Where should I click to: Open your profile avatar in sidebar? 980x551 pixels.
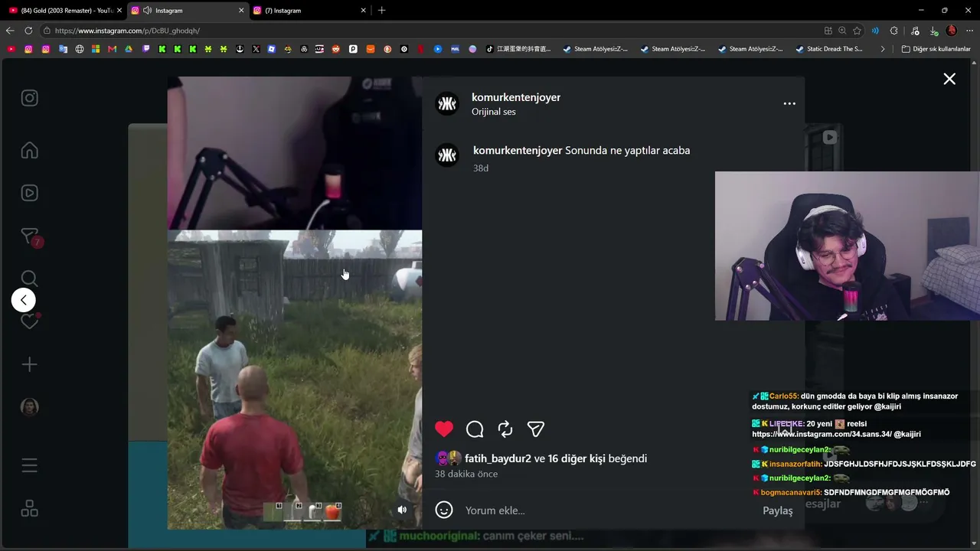tap(30, 407)
